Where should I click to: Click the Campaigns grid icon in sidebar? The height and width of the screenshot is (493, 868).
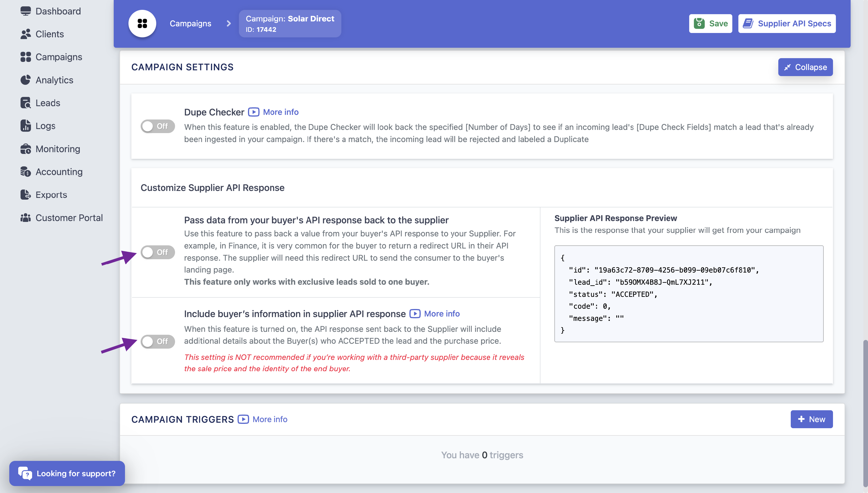point(25,57)
